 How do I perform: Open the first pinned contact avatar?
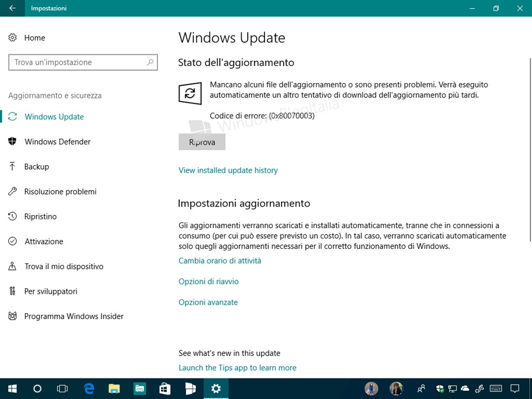click(x=371, y=388)
